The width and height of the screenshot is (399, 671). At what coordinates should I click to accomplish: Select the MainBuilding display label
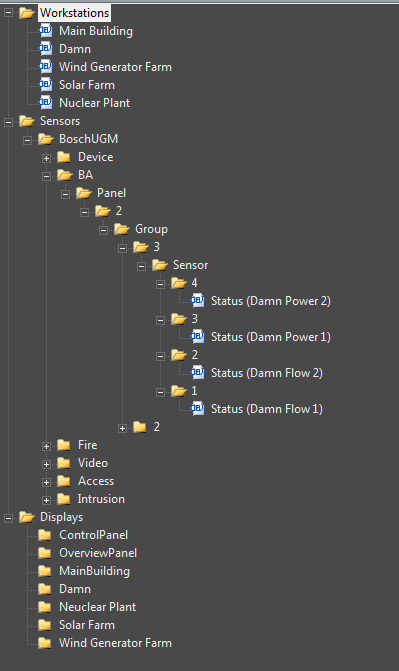pos(94,571)
